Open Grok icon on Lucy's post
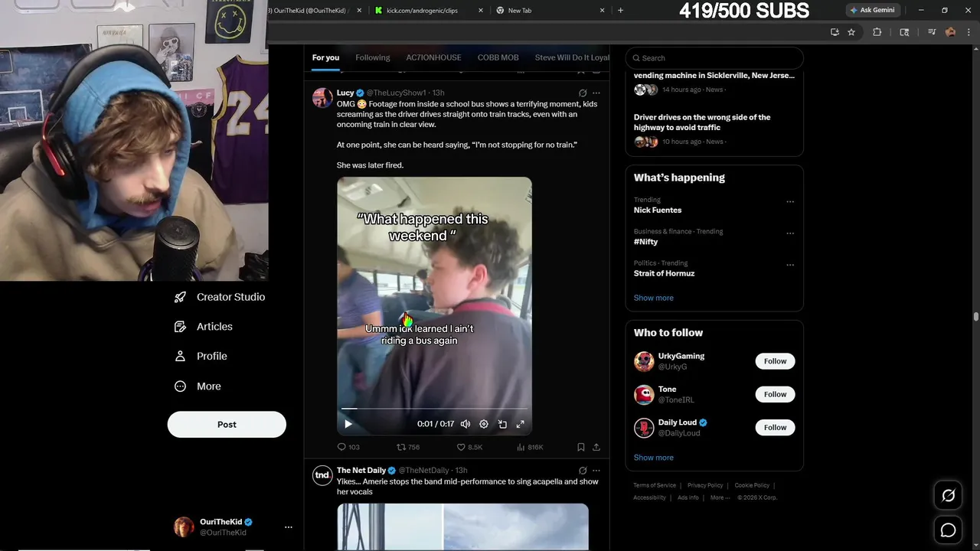The image size is (980, 551). (583, 93)
